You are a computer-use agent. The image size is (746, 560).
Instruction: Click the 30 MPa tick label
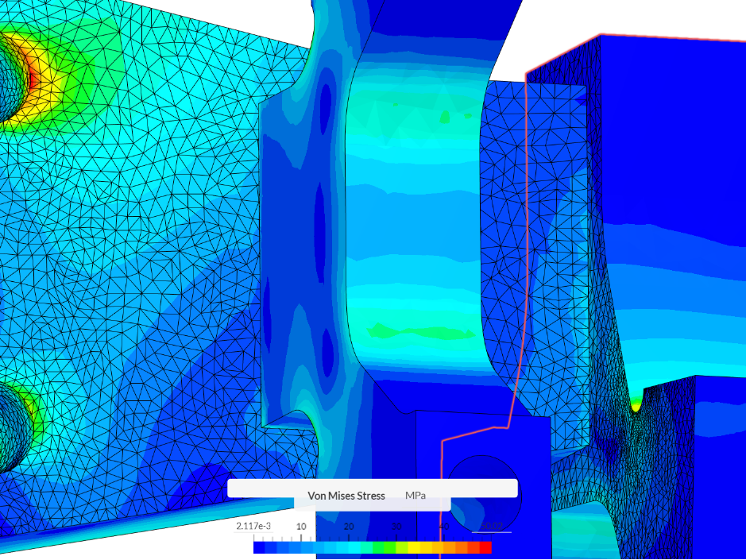point(396,526)
